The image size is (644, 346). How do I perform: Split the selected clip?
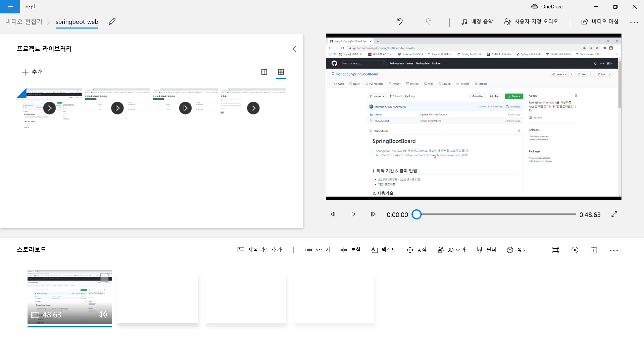pos(350,250)
